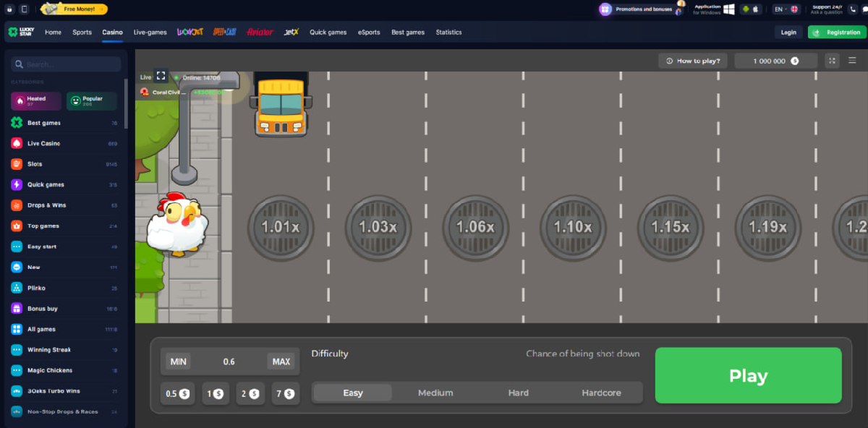Image resolution: width=868 pixels, height=428 pixels.
Task: Toggle fullscreen with the expand icon near Live
Action: click(x=161, y=76)
